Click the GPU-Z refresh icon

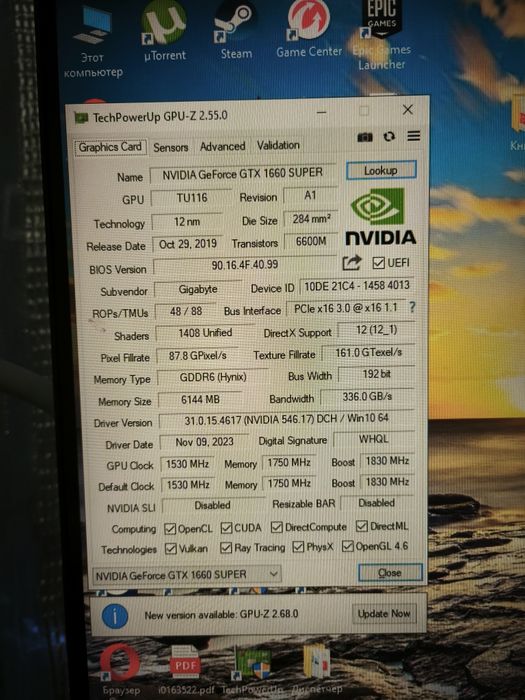click(x=389, y=137)
